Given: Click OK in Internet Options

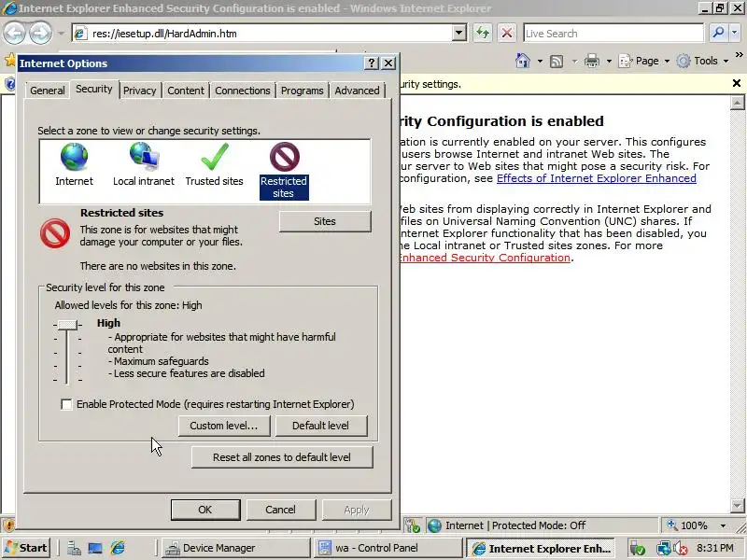Looking at the screenshot, I should (205, 510).
